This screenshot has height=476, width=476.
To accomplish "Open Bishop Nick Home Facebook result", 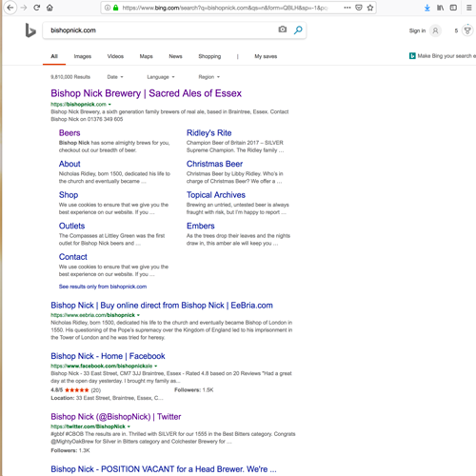I will tap(108, 356).
